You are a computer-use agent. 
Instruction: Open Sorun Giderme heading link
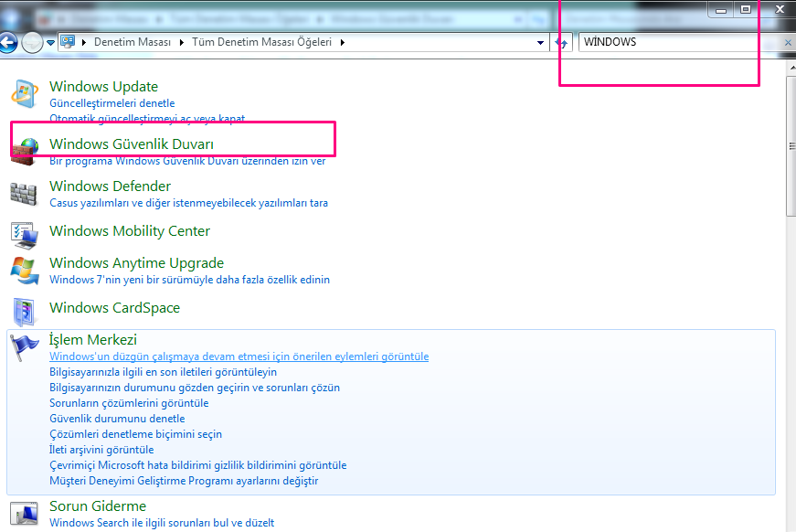point(98,506)
